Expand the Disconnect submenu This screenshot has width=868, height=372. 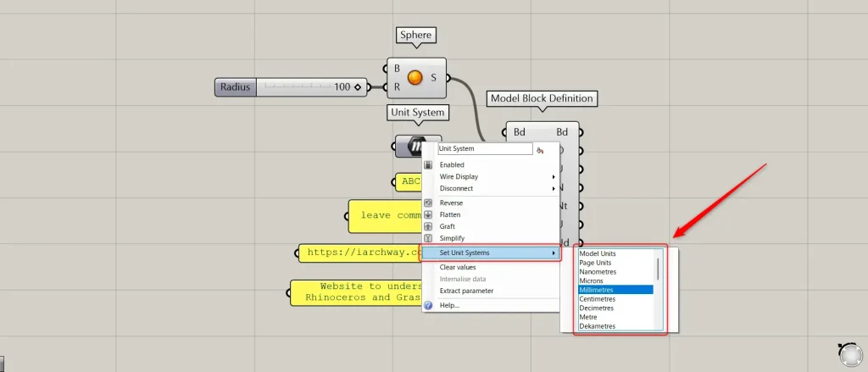491,188
